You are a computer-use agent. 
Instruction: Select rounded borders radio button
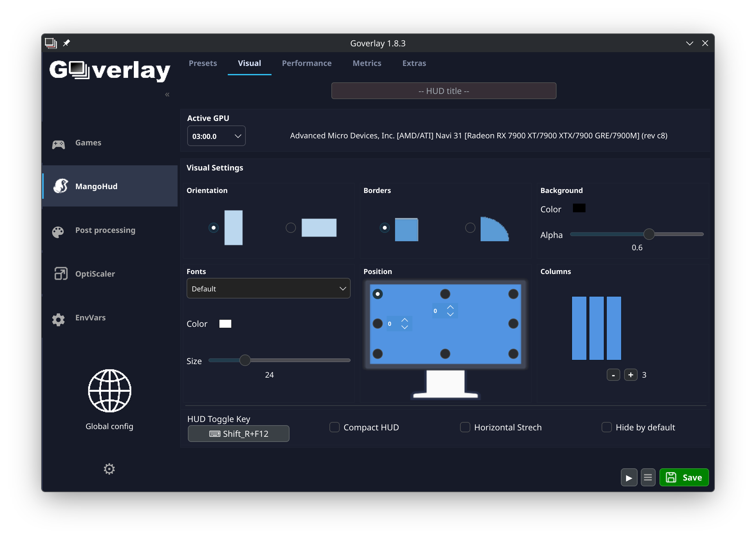(470, 227)
